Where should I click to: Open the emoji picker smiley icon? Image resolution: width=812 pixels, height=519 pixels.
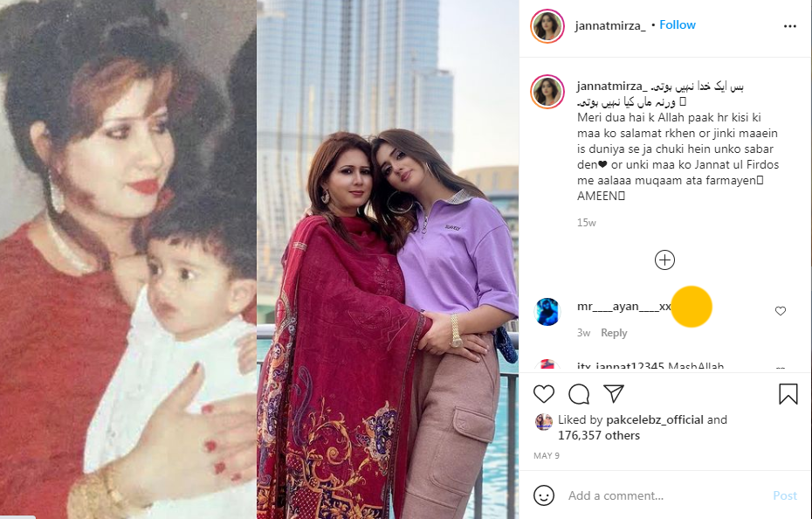544,495
